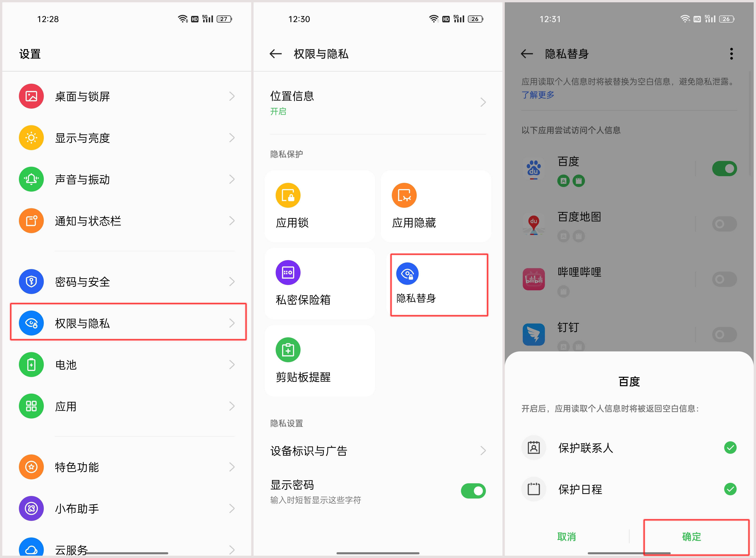Uncheck 保护联系人 green checkmark
This screenshot has height=558, width=756.
click(x=730, y=448)
